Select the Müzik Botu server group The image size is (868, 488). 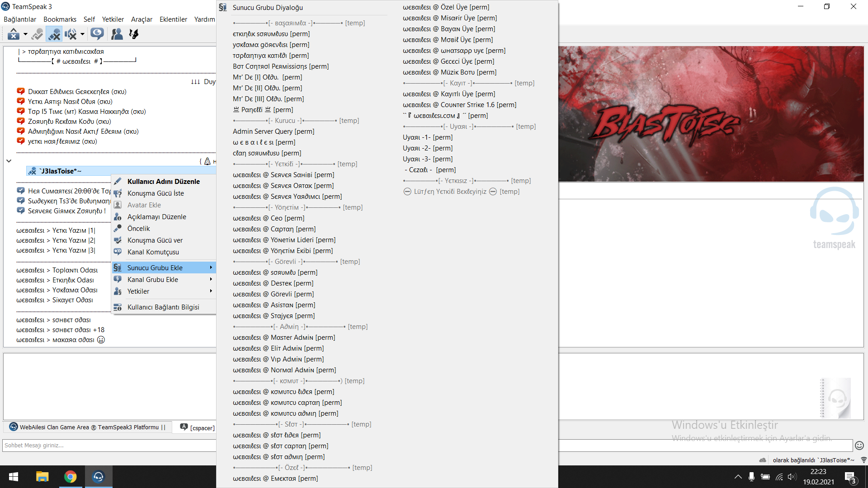pos(450,72)
